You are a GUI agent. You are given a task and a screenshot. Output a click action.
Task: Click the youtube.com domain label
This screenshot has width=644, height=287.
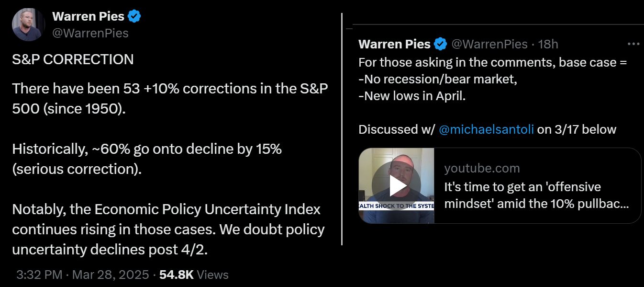[x=482, y=168]
